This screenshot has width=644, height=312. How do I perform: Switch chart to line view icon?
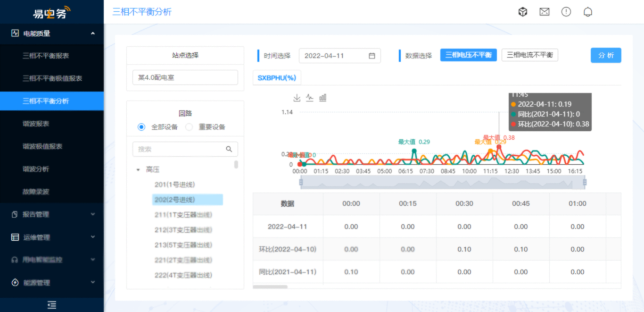point(310,98)
